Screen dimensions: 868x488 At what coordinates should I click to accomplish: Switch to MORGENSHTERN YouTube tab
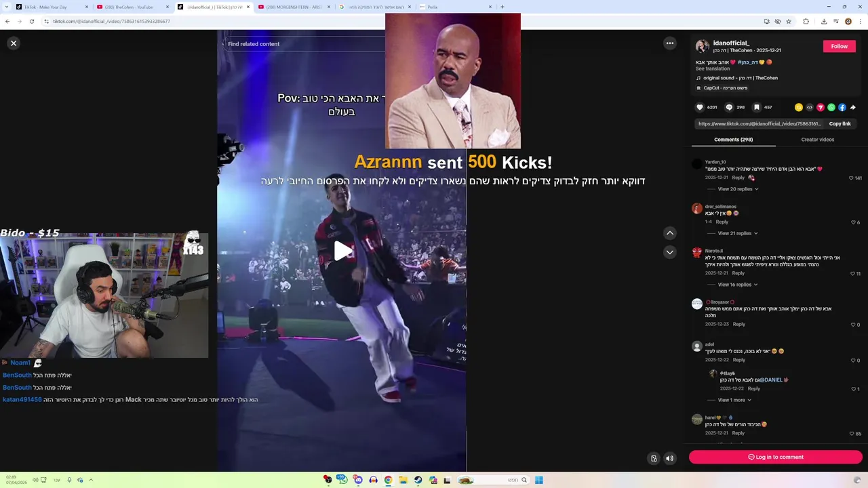pos(293,7)
